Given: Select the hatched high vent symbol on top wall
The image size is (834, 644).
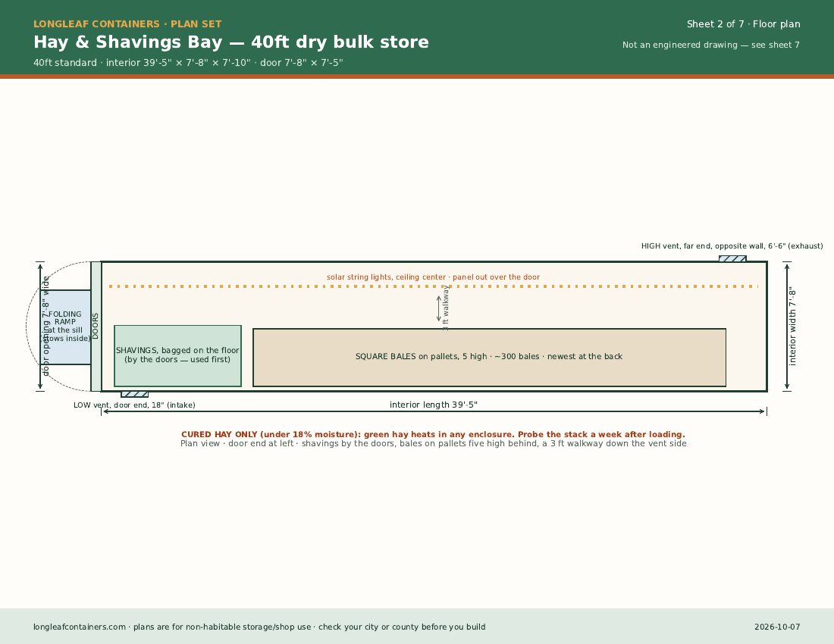Looking at the screenshot, I should tap(732, 259).
